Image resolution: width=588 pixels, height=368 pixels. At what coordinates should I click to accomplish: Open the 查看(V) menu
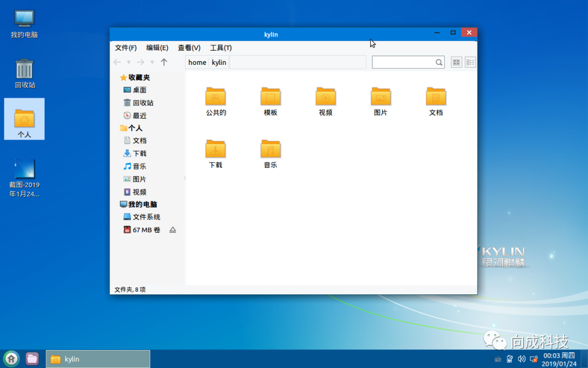point(188,47)
